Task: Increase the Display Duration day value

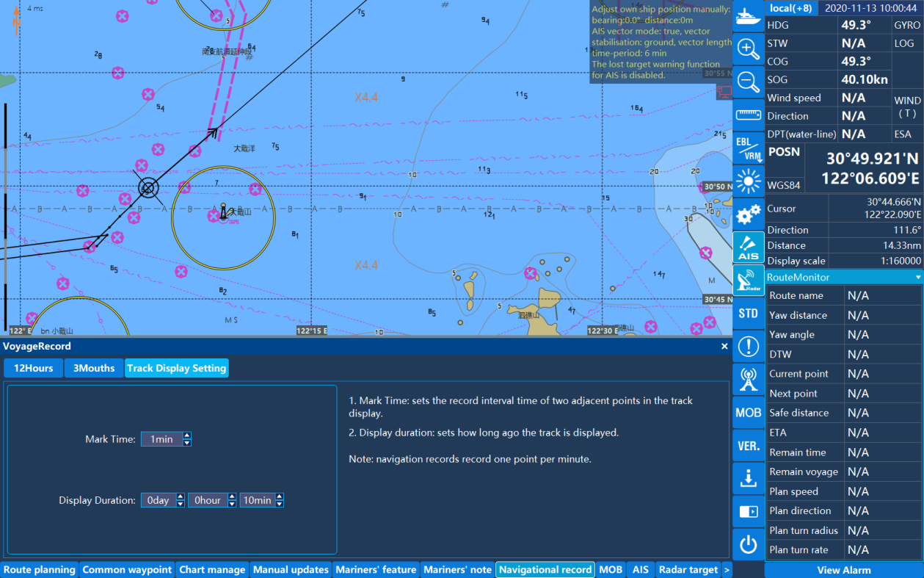Action: [181, 496]
